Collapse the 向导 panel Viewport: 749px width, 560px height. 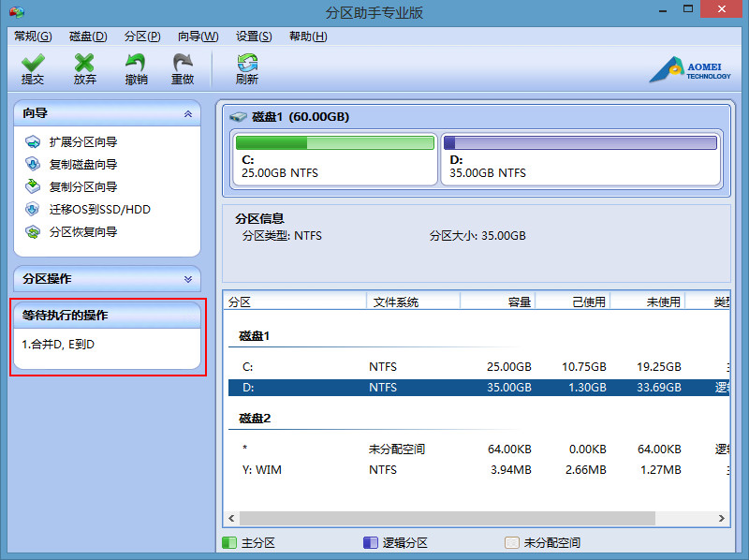188,113
